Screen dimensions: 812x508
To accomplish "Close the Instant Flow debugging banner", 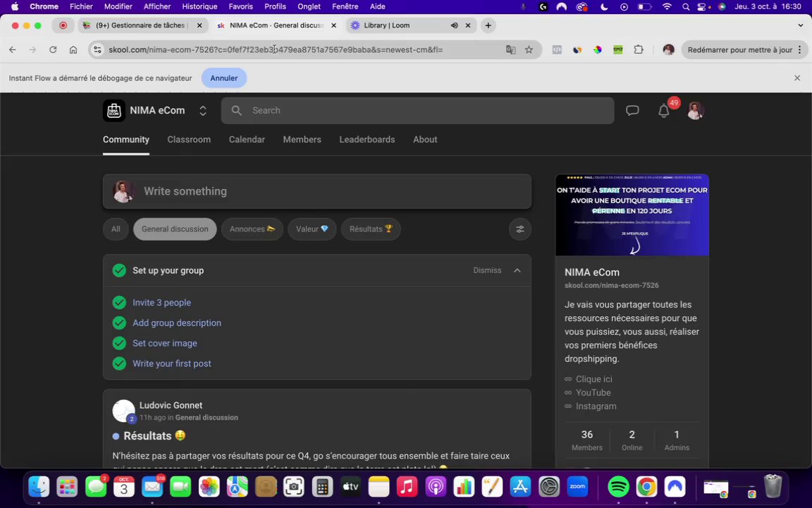I will click(x=797, y=78).
